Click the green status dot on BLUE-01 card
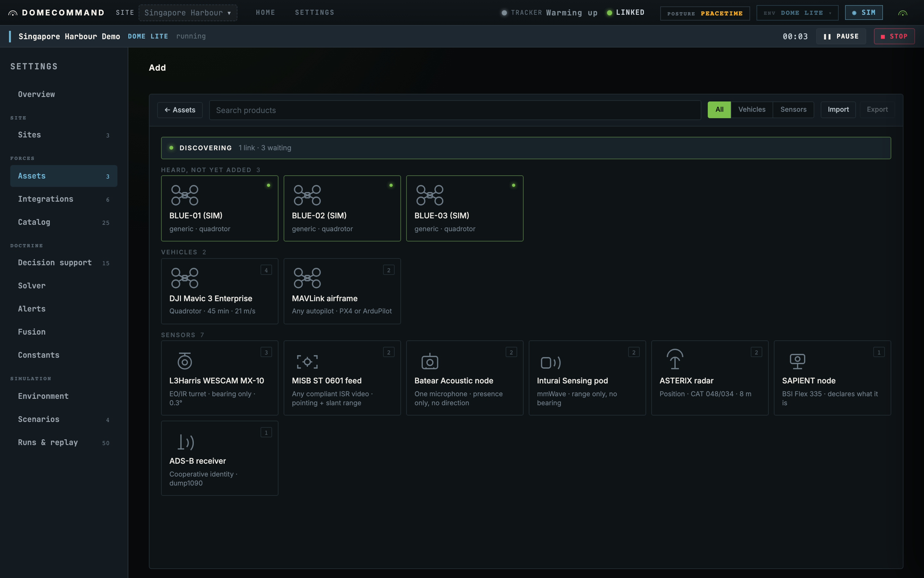 269,185
